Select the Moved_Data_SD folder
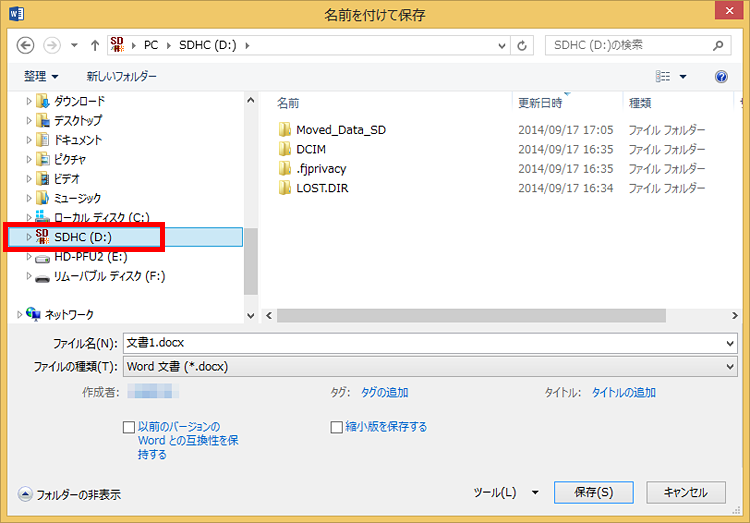 click(340, 130)
